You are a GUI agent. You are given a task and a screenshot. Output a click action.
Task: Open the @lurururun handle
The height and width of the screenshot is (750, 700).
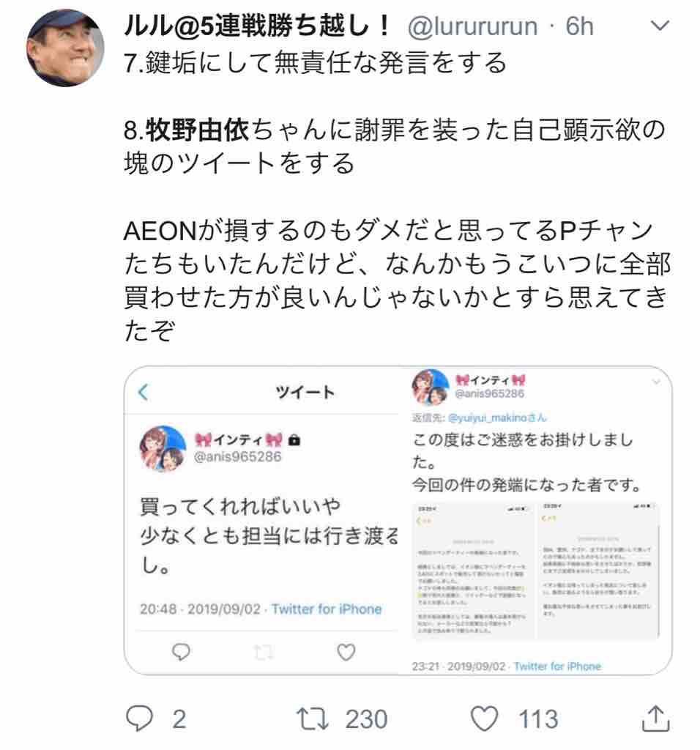pyautogui.click(x=472, y=26)
